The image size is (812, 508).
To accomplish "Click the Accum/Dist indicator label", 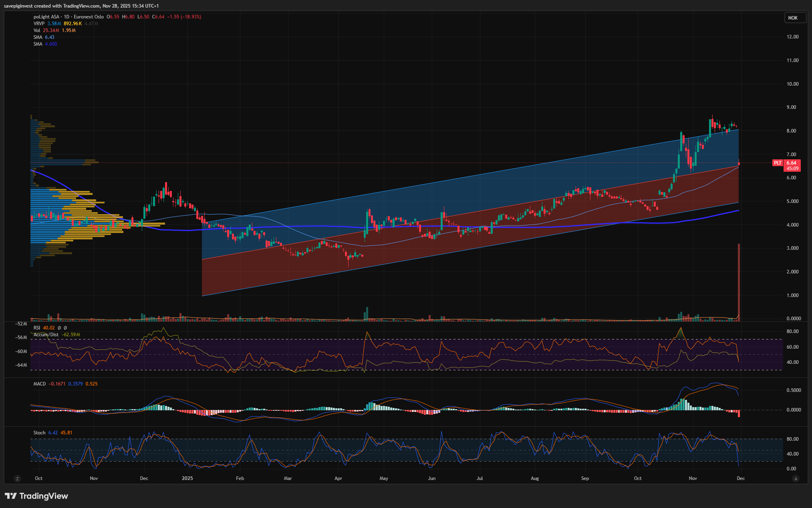I will [46, 335].
